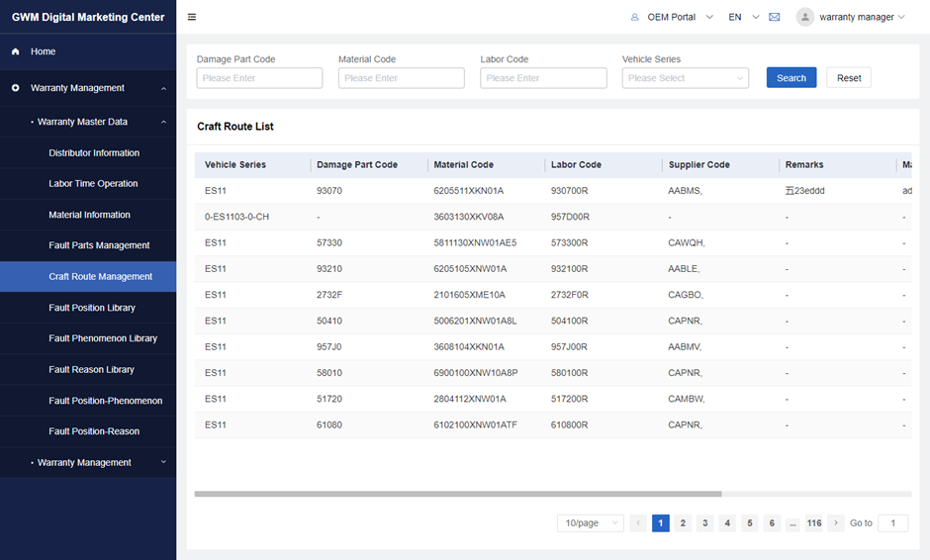Click the table horizontal scrollbar

(x=458, y=494)
